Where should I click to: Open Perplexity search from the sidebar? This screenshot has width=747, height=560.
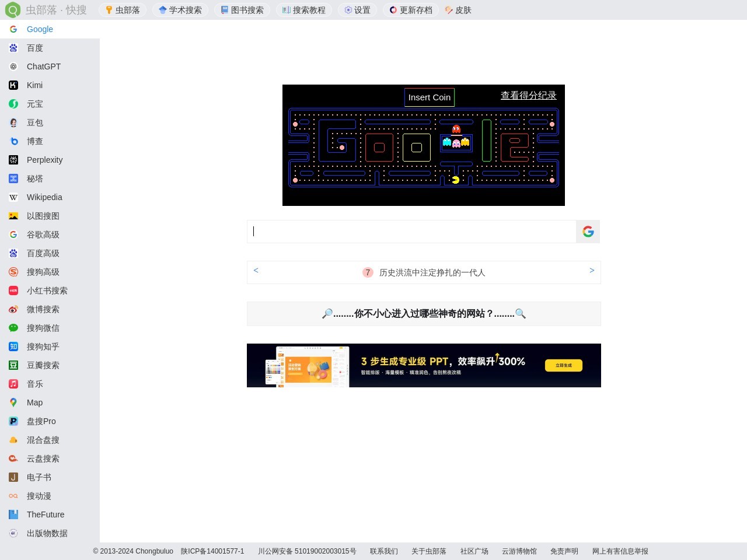13,160
